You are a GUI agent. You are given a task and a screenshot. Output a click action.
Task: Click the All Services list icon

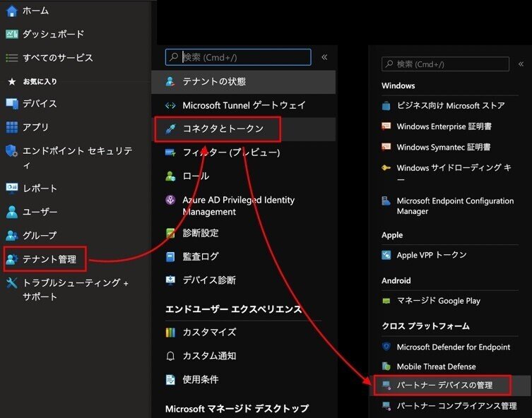[12, 58]
